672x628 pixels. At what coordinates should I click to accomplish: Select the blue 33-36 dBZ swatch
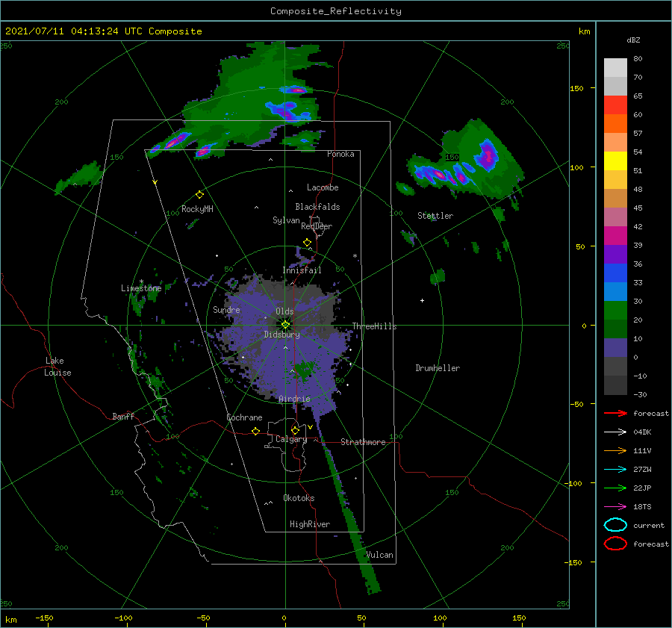click(615, 273)
